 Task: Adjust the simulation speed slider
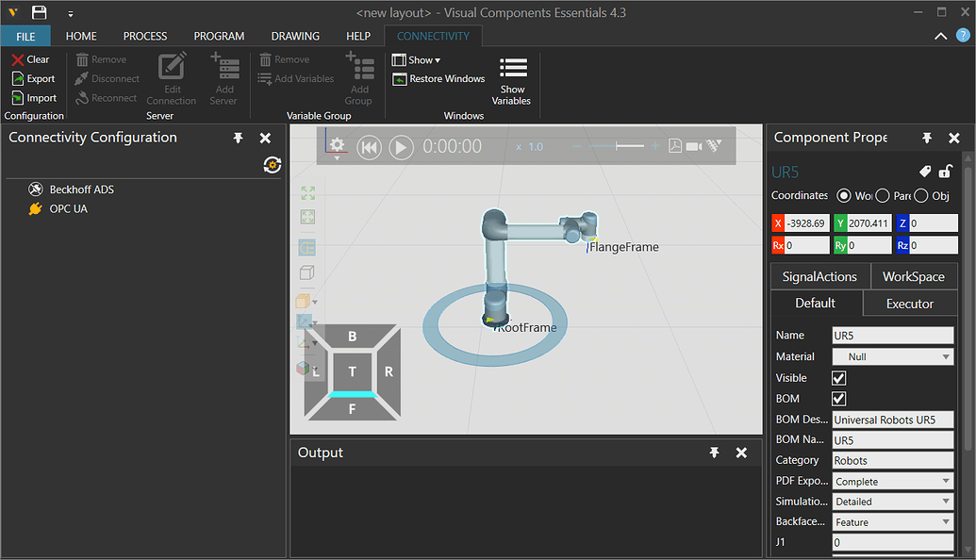pos(618,146)
